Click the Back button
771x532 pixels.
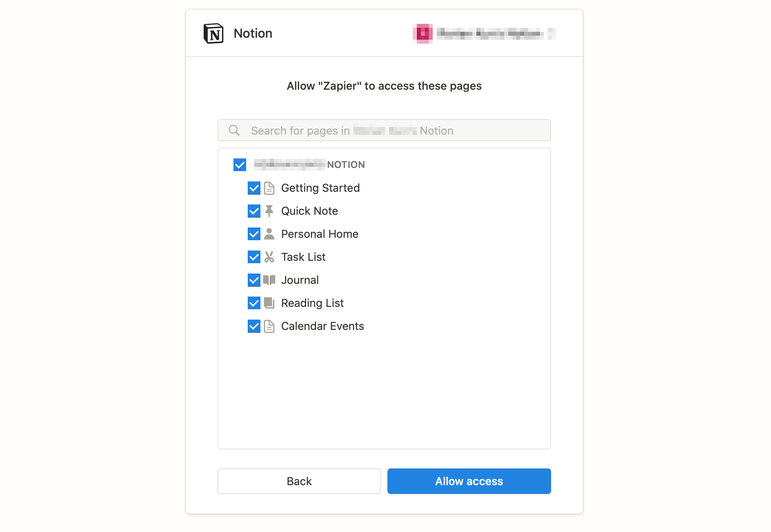tap(299, 481)
